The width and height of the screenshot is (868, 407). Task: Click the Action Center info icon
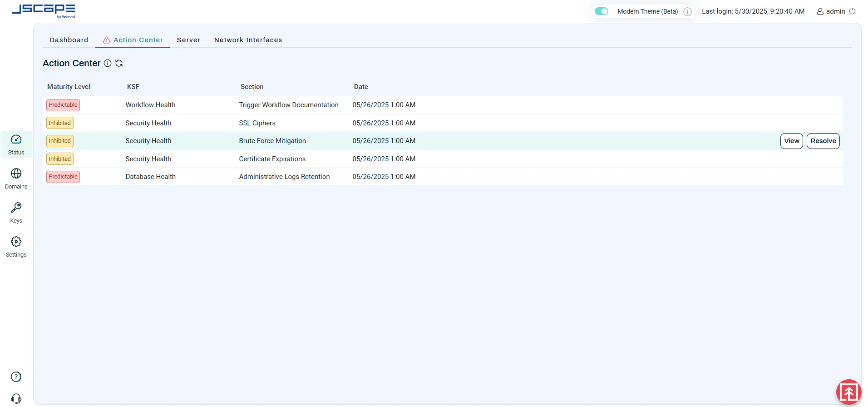(x=108, y=63)
